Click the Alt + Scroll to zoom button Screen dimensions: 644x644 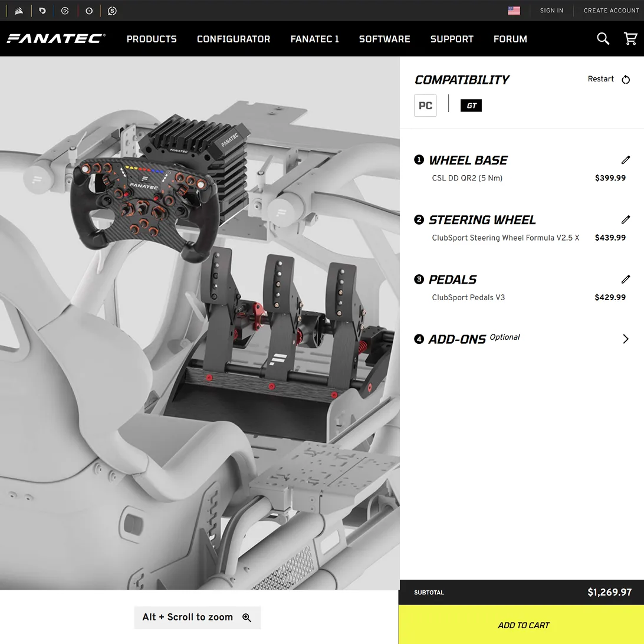coord(197,617)
